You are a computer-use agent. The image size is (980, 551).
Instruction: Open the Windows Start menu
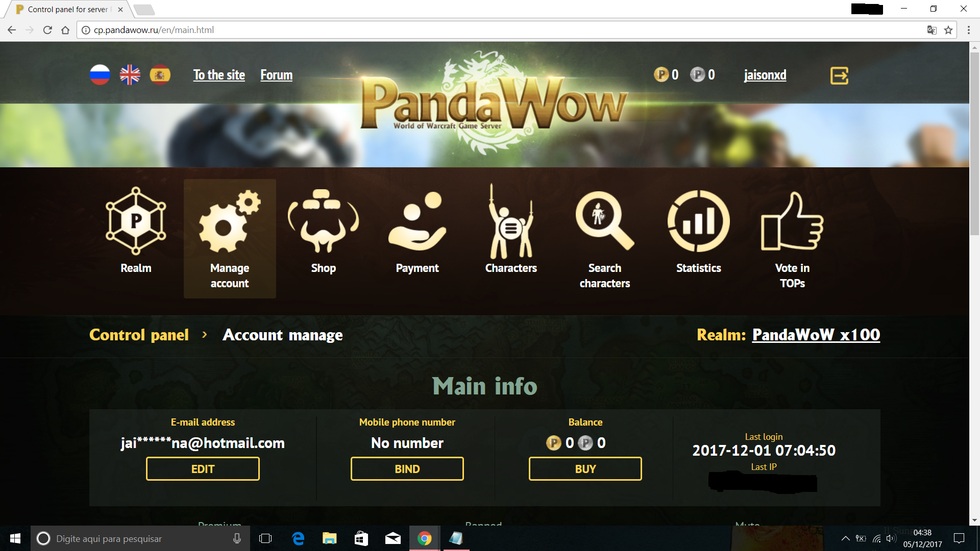click(x=15, y=538)
